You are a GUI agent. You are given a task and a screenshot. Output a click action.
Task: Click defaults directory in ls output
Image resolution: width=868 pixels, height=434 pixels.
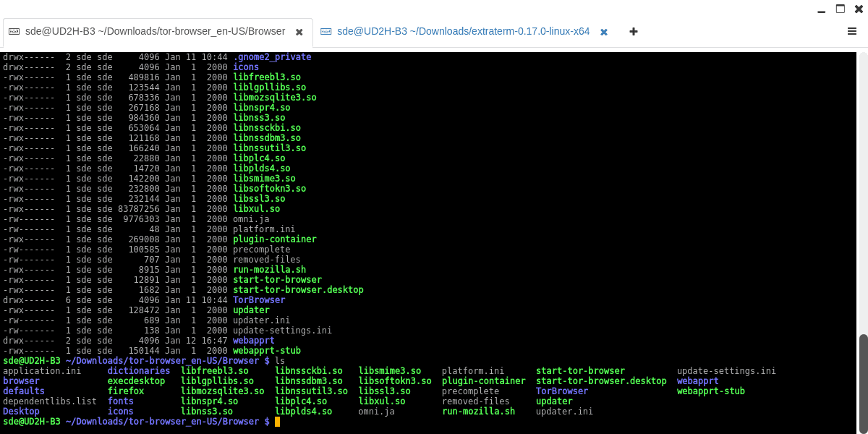(x=24, y=391)
